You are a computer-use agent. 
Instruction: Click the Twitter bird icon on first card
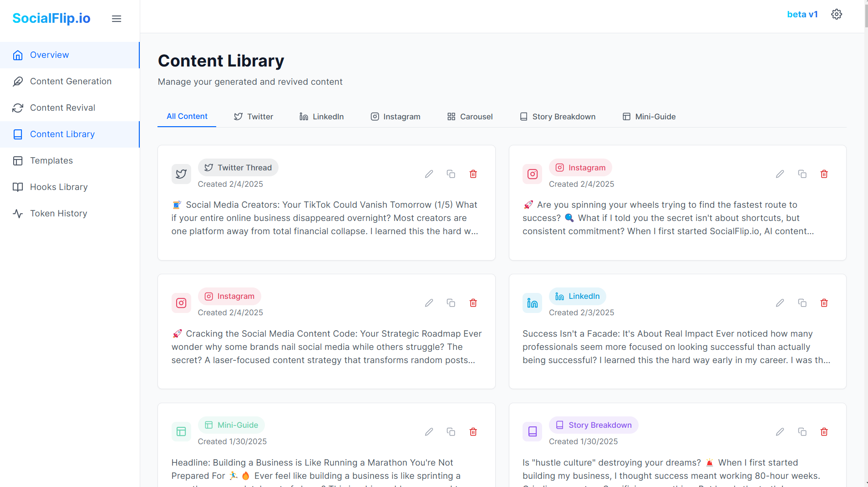point(181,174)
